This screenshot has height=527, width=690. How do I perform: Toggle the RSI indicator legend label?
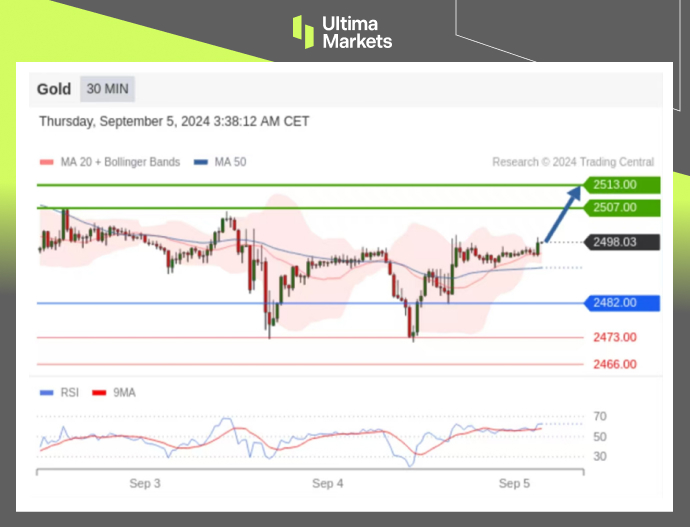tap(67, 393)
